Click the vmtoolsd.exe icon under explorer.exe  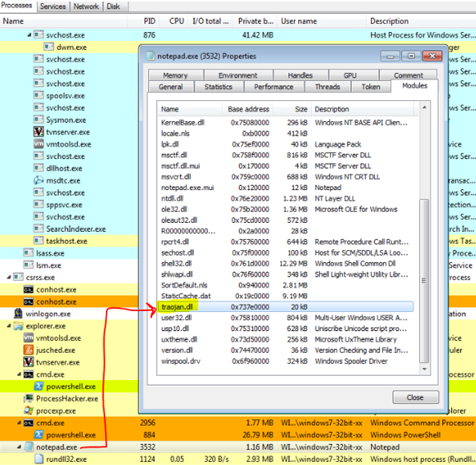pos(28,338)
